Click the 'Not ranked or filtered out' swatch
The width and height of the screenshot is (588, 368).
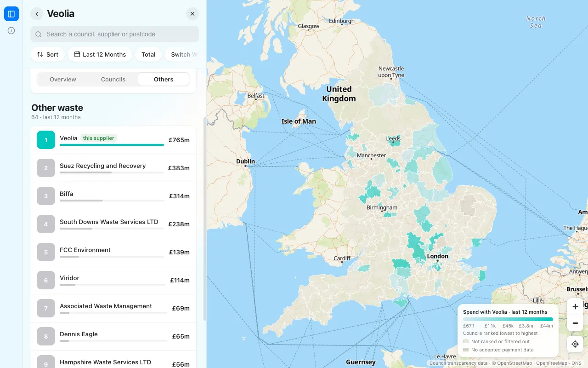click(x=466, y=342)
